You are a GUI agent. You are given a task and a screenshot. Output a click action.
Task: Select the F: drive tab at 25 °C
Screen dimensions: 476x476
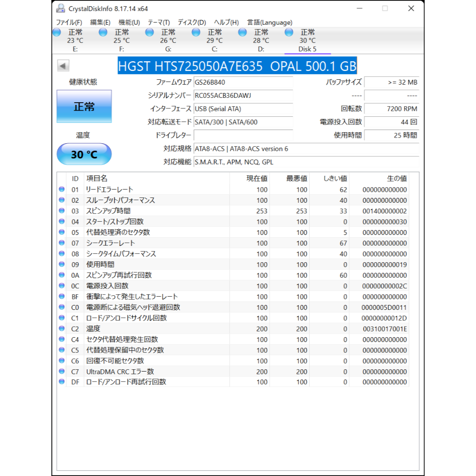122,41
